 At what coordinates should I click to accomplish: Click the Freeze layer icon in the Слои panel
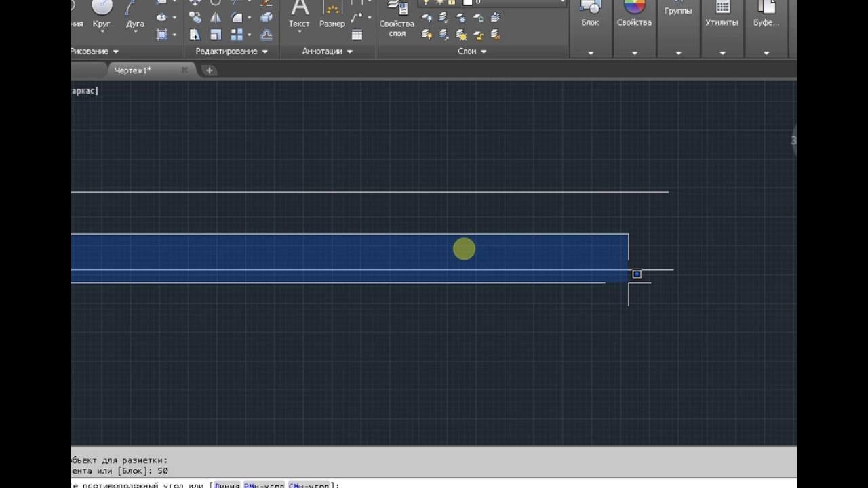tap(461, 18)
